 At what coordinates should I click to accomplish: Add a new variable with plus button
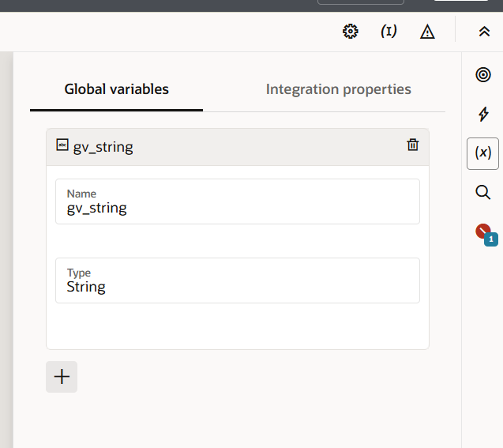(x=62, y=377)
